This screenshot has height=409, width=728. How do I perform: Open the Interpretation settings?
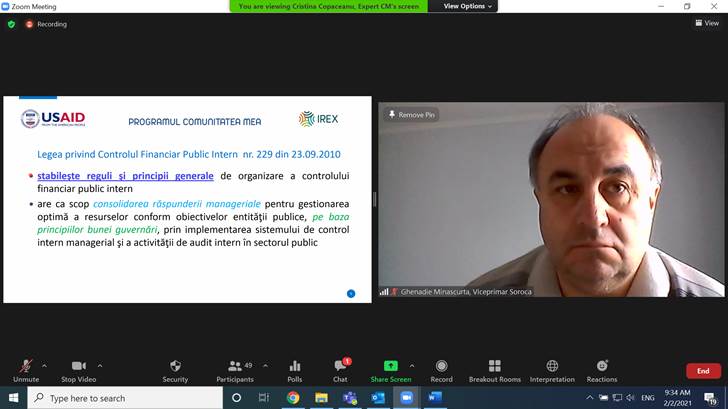552,370
